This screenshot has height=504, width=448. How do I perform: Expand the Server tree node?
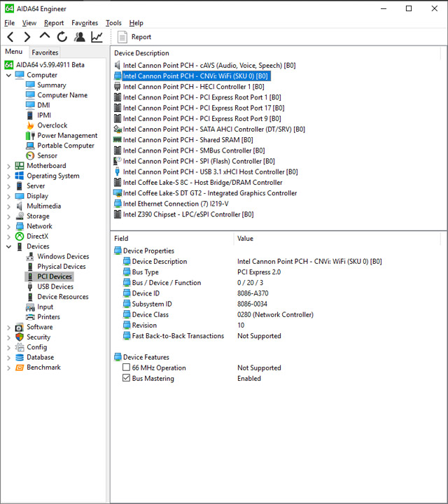click(x=8, y=186)
